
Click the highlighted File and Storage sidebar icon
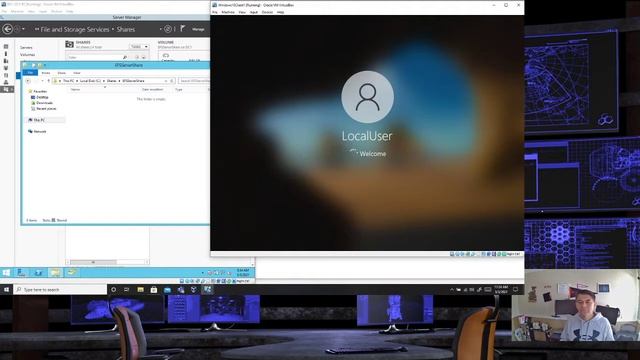pyautogui.click(x=7, y=89)
